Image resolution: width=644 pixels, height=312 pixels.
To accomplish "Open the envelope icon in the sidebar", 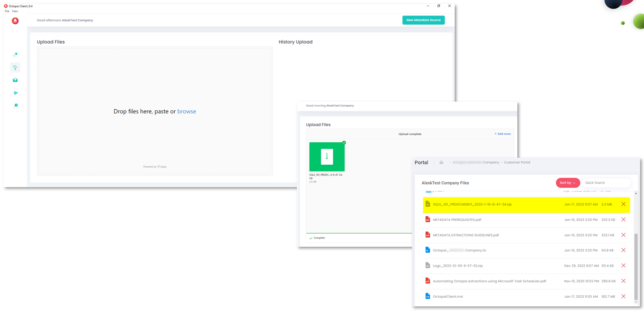I will coord(15,80).
